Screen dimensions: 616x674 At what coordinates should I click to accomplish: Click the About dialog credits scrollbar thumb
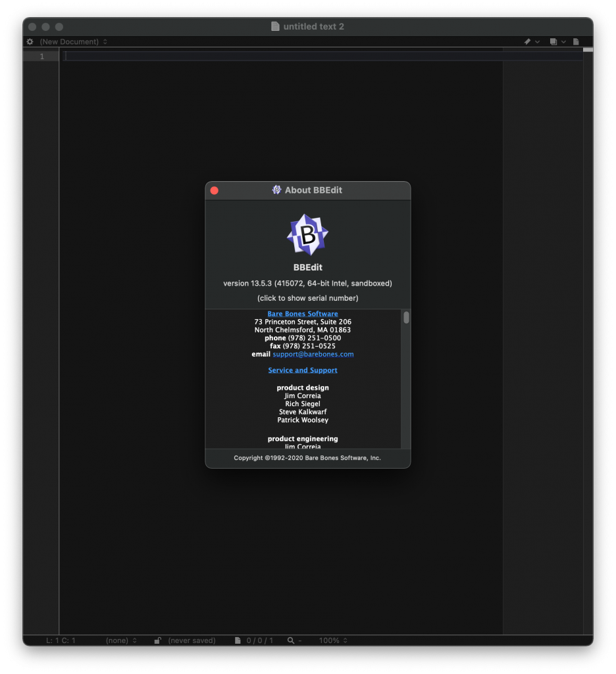coord(406,318)
